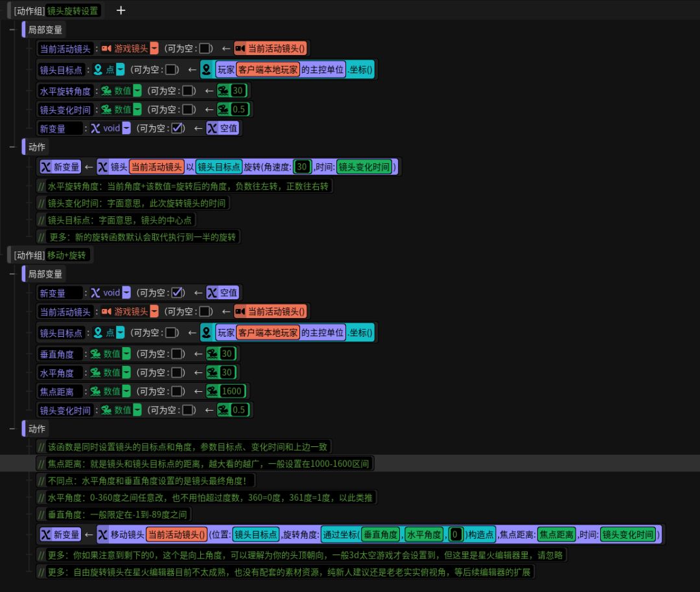Click the 角速度 value field showing 30

click(302, 167)
